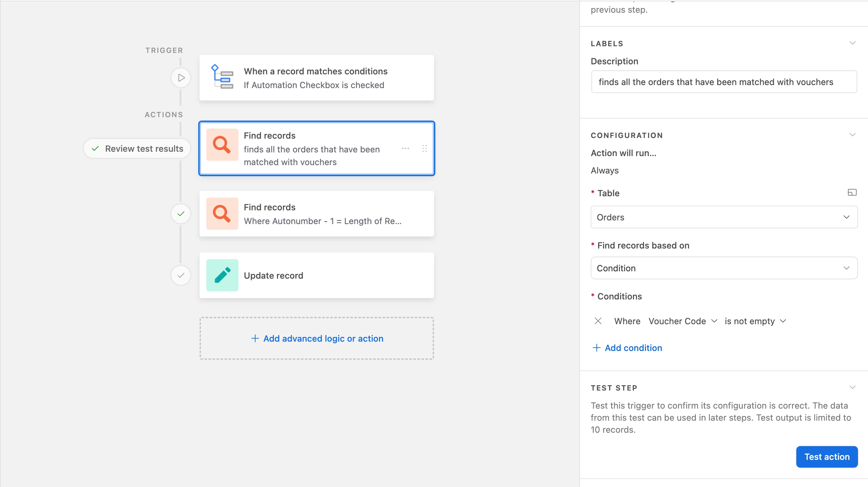Grab the drag handle on Find records
The height and width of the screenshot is (487, 868).
point(425,148)
